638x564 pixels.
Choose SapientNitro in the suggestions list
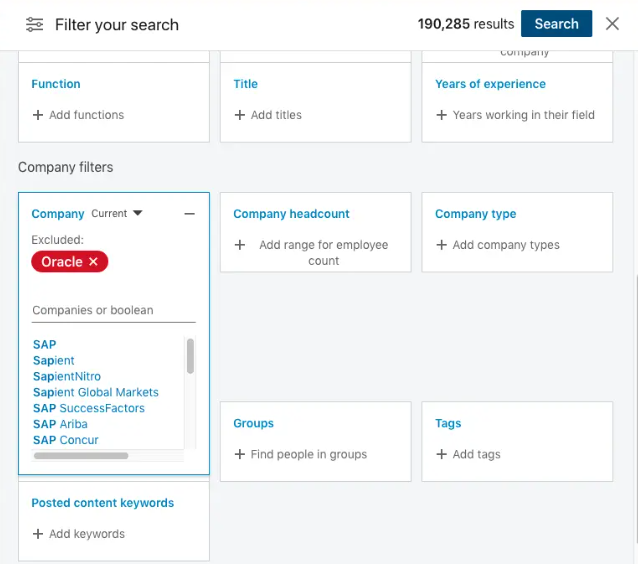coord(67,376)
